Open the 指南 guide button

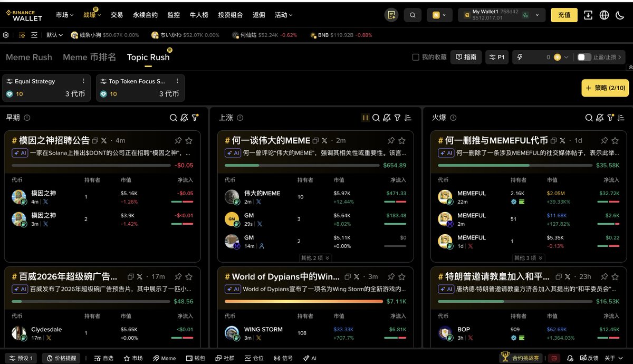coord(466,57)
